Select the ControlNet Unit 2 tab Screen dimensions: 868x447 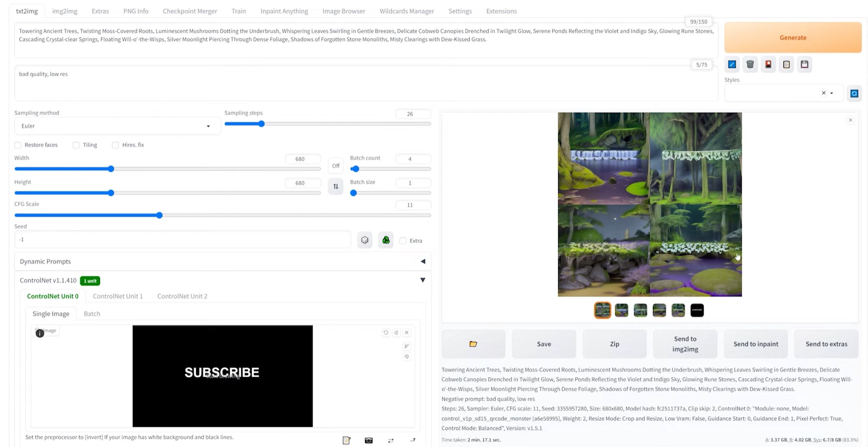point(182,296)
